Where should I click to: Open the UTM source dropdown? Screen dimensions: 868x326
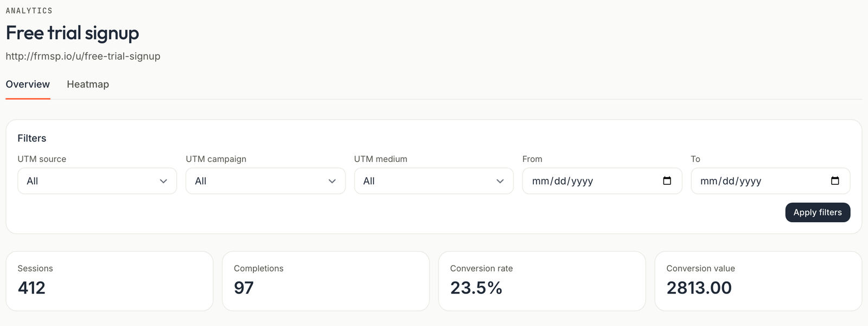pyautogui.click(x=97, y=181)
